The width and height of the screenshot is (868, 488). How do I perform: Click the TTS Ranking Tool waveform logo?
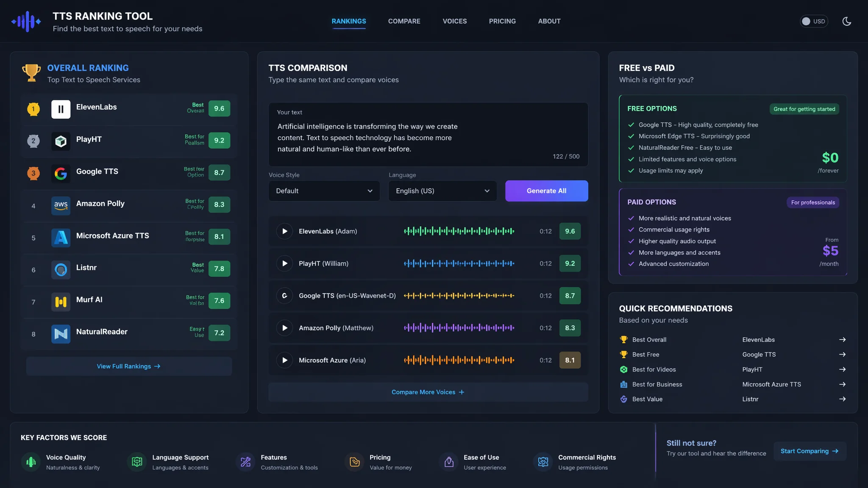(26, 21)
